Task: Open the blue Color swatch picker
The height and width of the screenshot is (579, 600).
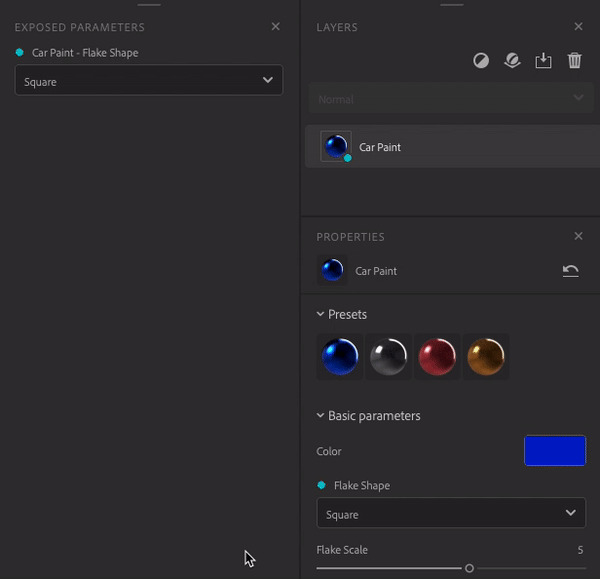Action: [x=555, y=451]
